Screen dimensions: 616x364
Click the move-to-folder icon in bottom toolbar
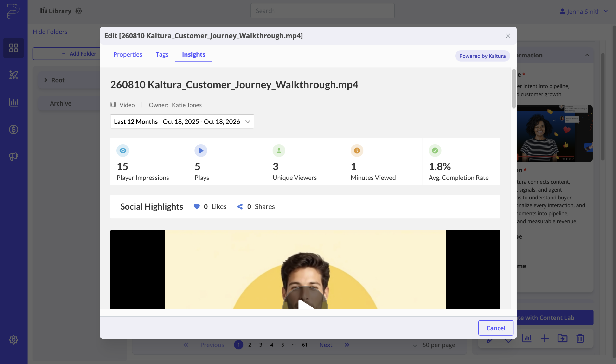[562, 338]
